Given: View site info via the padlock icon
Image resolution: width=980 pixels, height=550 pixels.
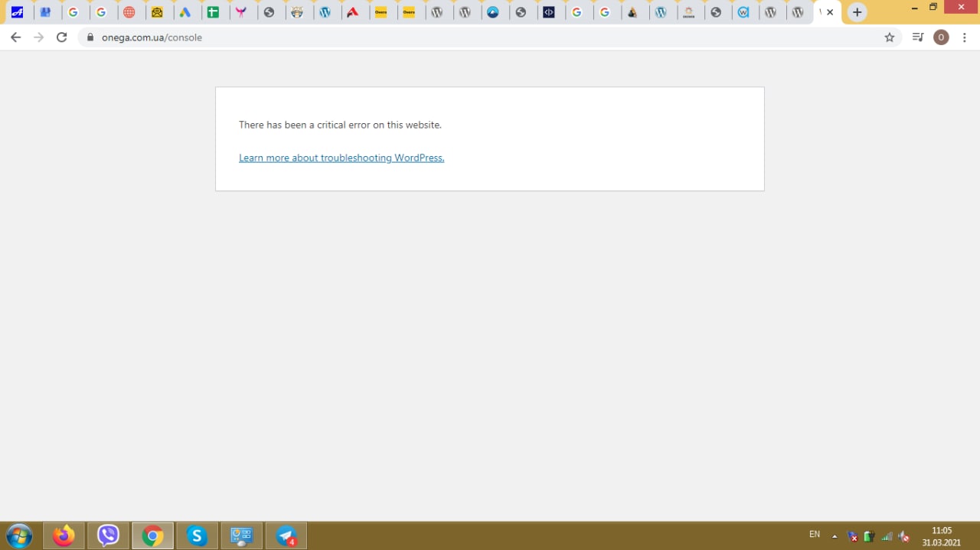Looking at the screenshot, I should tap(90, 37).
